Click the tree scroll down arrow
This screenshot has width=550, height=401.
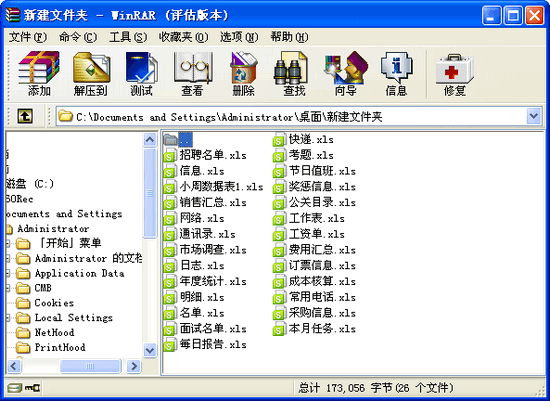150,350
